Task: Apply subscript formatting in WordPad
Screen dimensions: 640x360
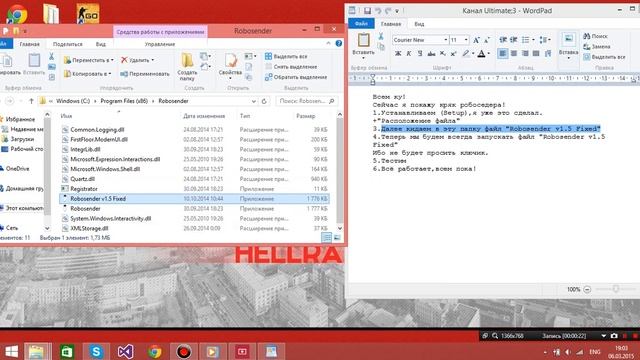Action: (442, 53)
